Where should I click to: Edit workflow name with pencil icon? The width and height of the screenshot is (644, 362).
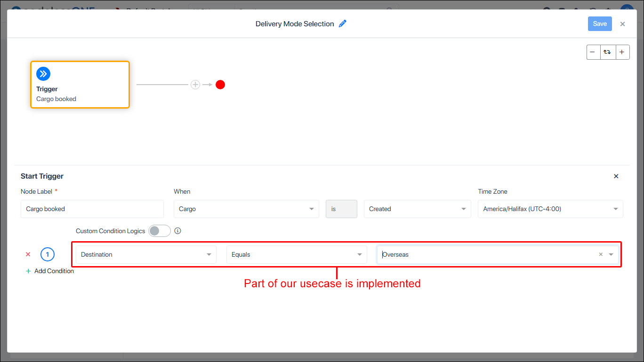pyautogui.click(x=343, y=24)
